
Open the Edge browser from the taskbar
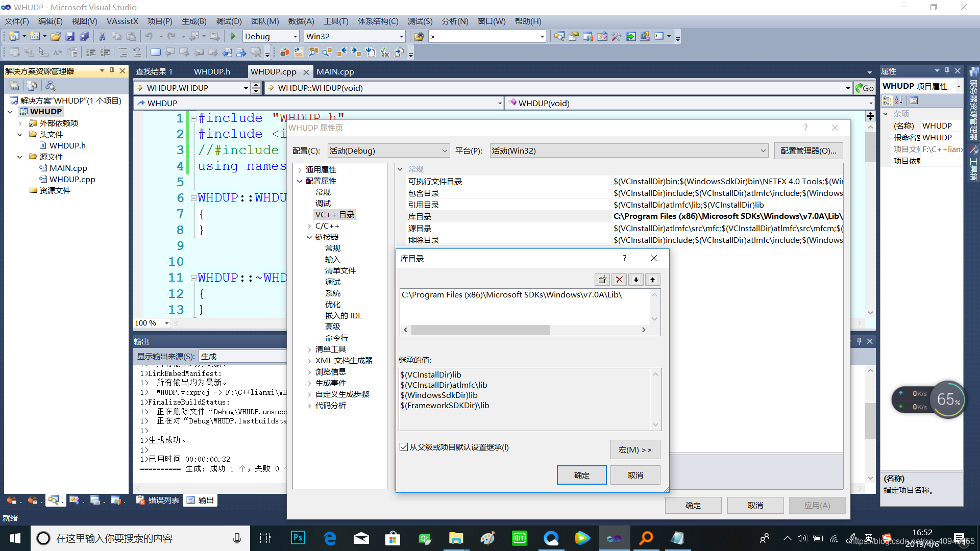click(x=330, y=538)
